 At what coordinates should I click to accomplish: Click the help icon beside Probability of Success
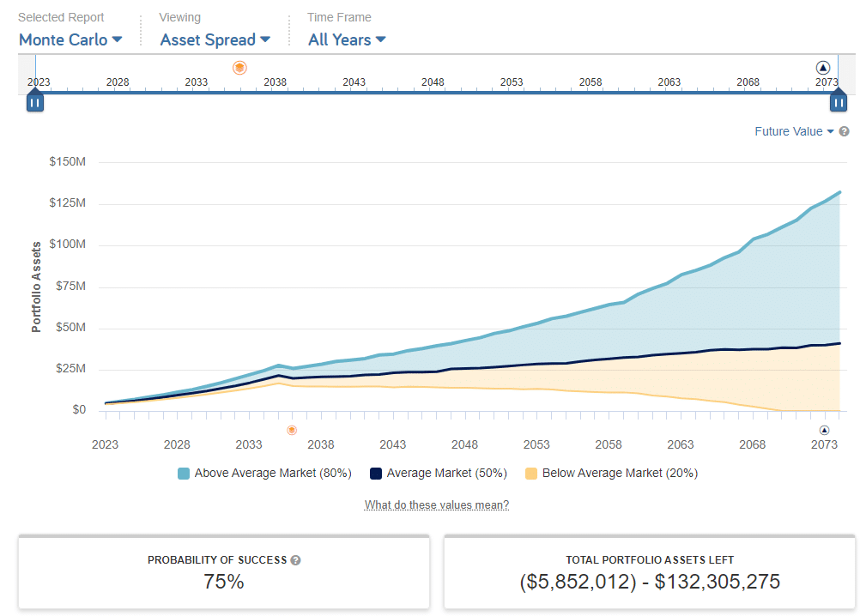click(x=296, y=560)
